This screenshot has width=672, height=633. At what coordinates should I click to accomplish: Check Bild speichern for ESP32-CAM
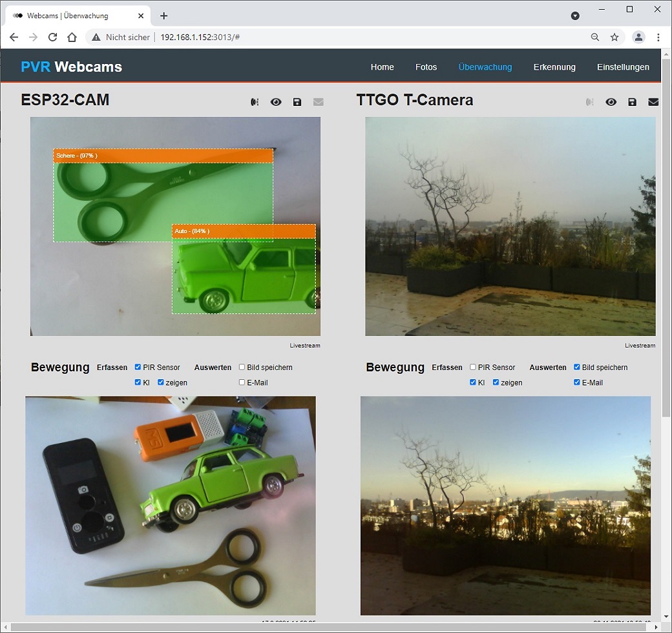[242, 367]
